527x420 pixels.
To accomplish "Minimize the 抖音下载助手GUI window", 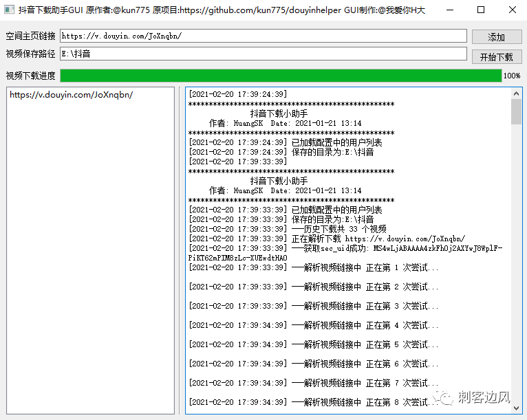I will [x=450, y=10].
